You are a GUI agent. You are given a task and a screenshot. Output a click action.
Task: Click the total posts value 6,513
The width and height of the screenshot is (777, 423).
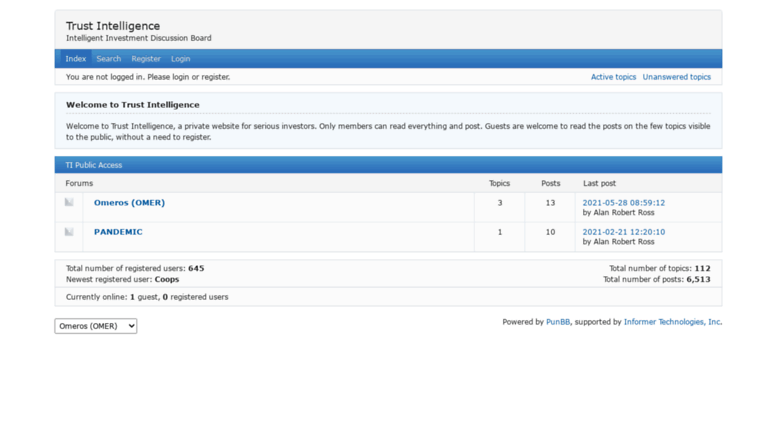tap(698, 279)
